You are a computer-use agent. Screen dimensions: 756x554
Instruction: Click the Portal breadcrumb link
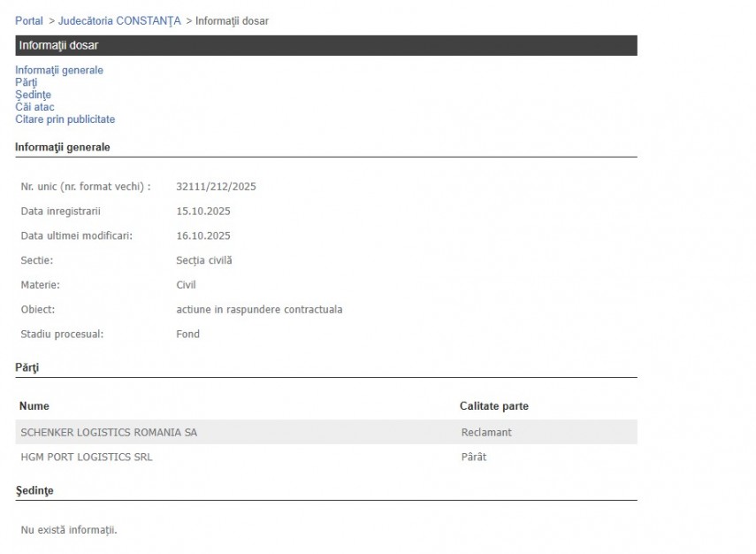28,20
